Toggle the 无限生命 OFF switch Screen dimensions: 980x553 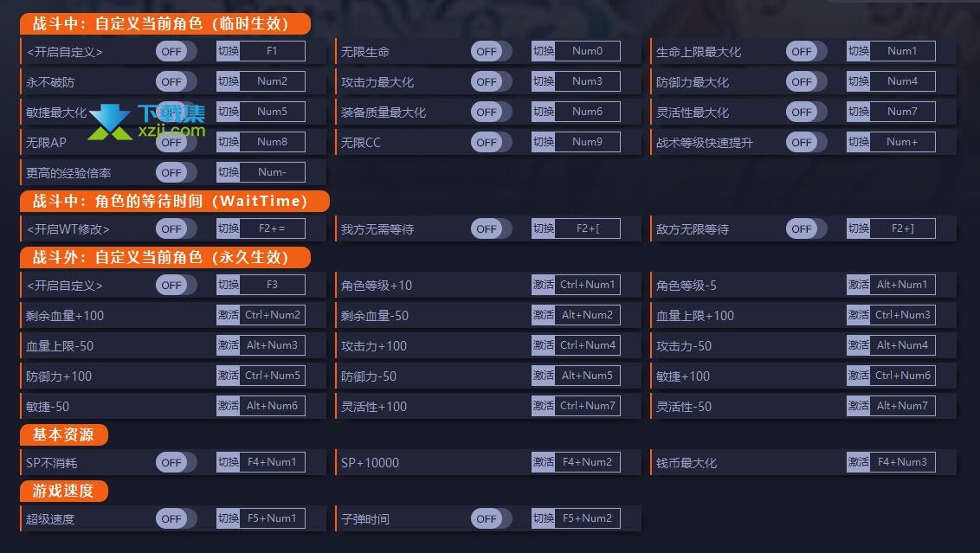[x=491, y=52]
